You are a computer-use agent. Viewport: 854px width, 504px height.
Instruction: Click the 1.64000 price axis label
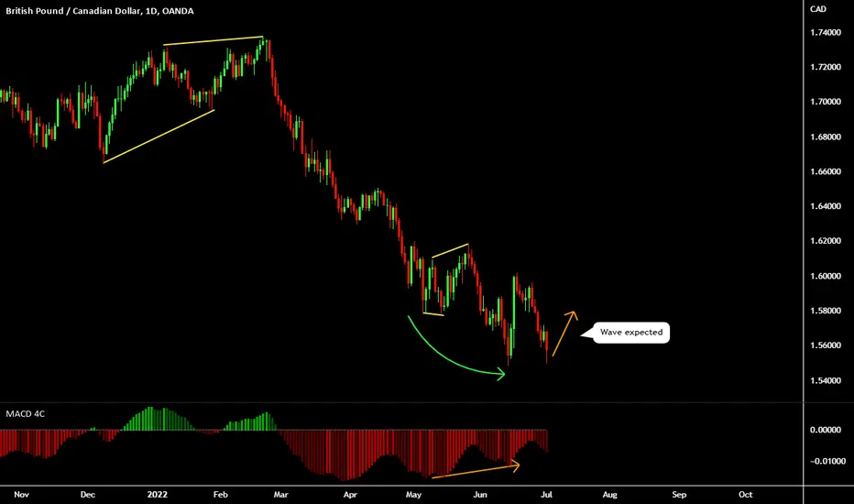pos(826,206)
